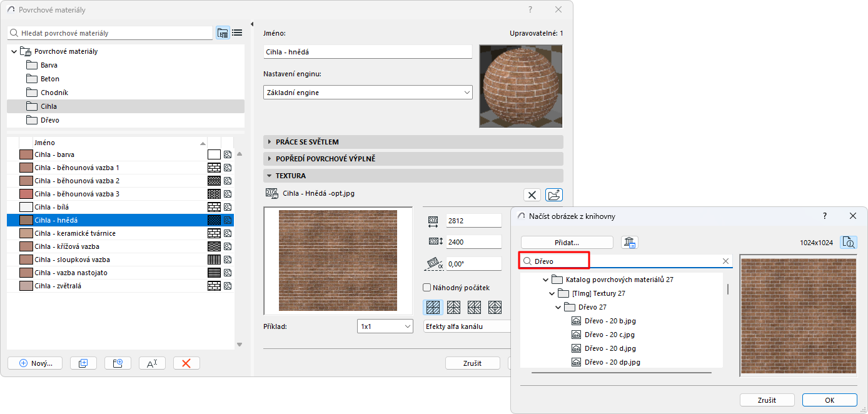Collapse Povrchové materiály root folder
The width and height of the screenshot is (868, 414).
click(x=14, y=51)
